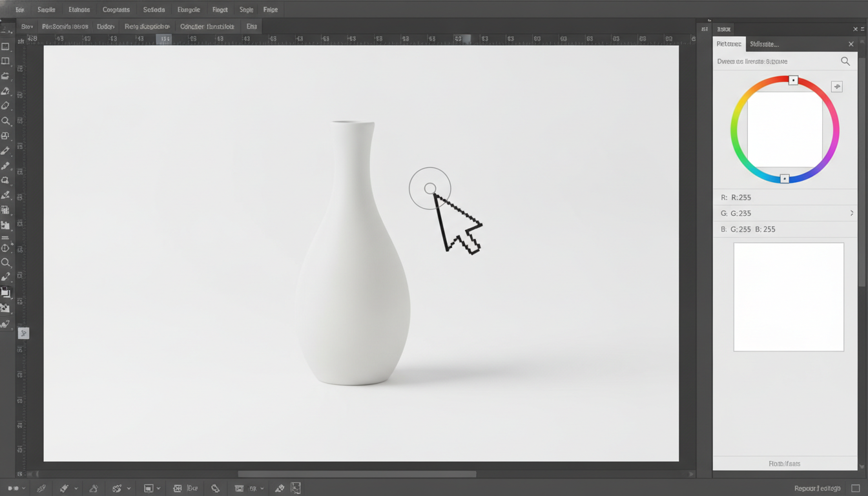Click the page icon at bottom bar end
This screenshot has width=868, height=496.
pos(296,488)
